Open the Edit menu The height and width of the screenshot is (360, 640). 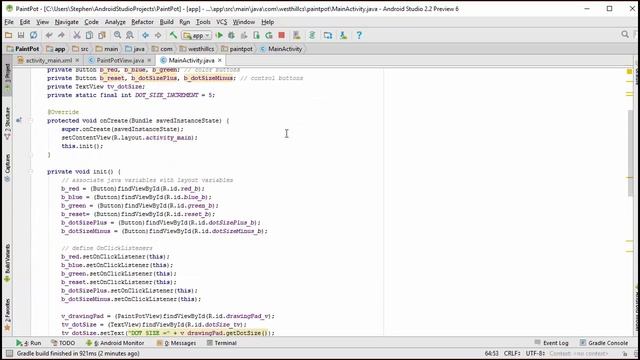25,22
